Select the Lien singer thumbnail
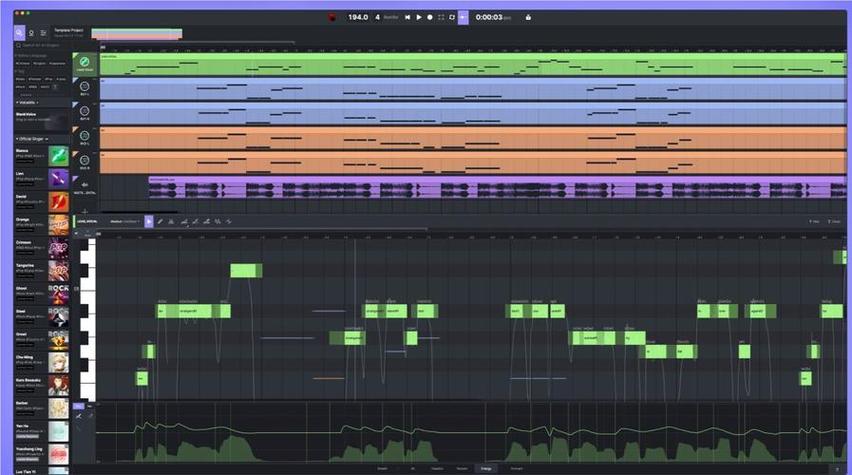Image resolution: width=852 pixels, height=475 pixels. point(58,178)
